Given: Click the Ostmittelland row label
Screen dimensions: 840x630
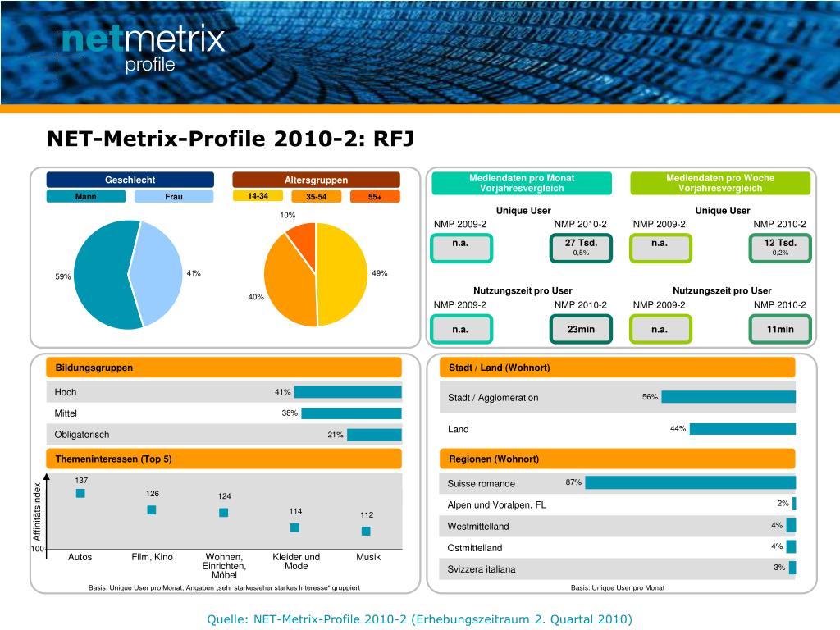Looking at the screenshot, I should (x=475, y=548).
